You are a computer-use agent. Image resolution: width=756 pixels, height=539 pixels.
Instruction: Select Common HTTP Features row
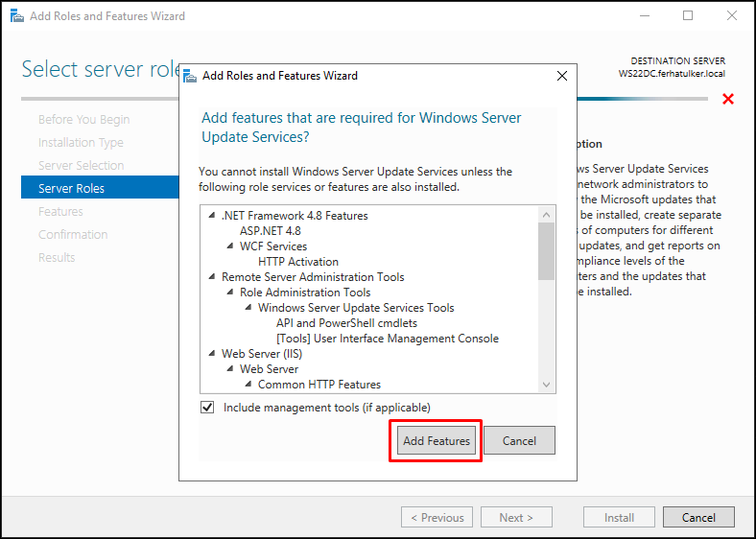tap(319, 385)
